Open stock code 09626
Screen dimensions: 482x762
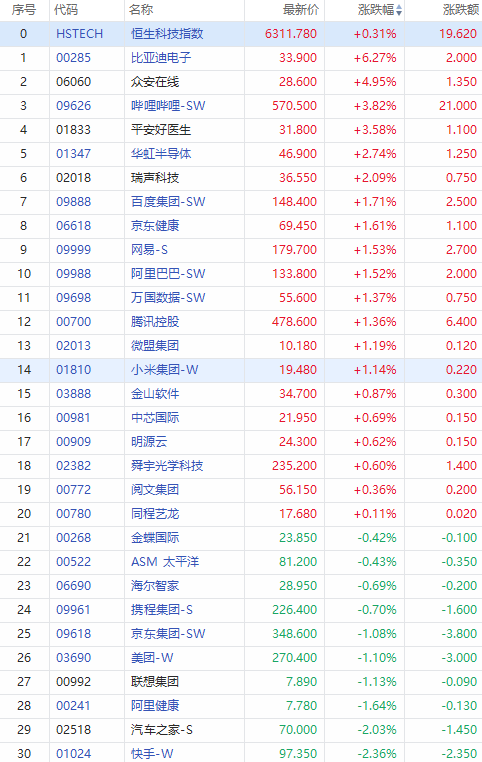pos(73,106)
